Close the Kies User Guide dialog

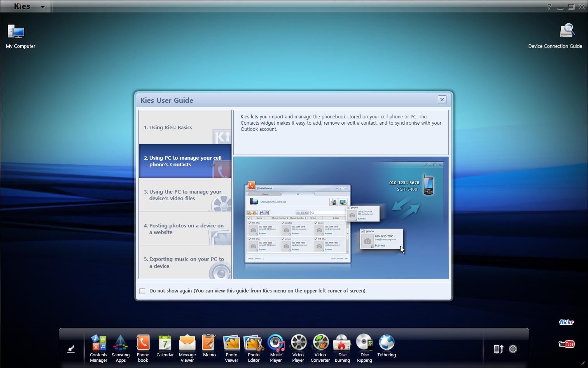(x=442, y=100)
